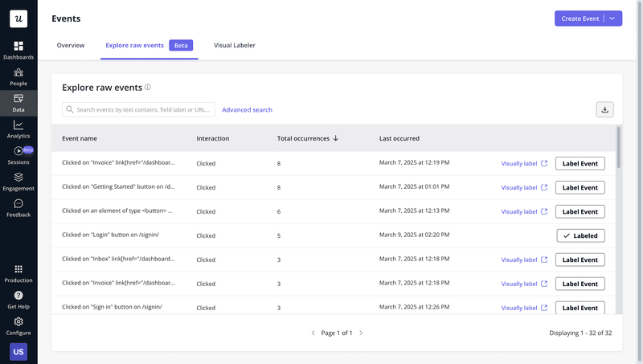
Task: Open Feedback from the sidebar
Action: coord(18,208)
